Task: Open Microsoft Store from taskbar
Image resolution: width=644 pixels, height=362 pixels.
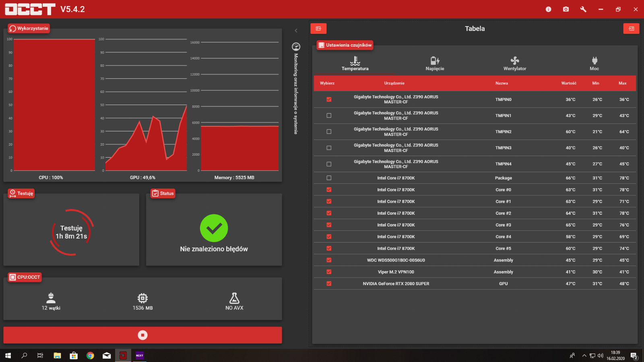Action: pyautogui.click(x=74, y=356)
